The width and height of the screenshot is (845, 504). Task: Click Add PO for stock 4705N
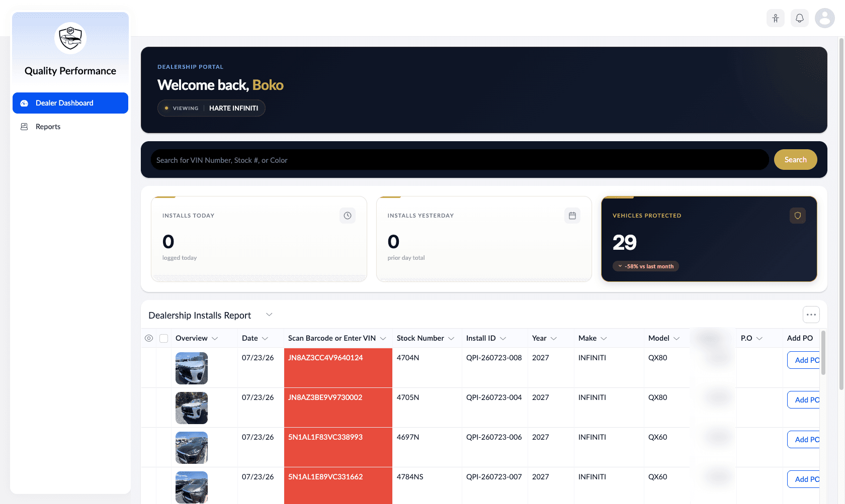[804, 400]
